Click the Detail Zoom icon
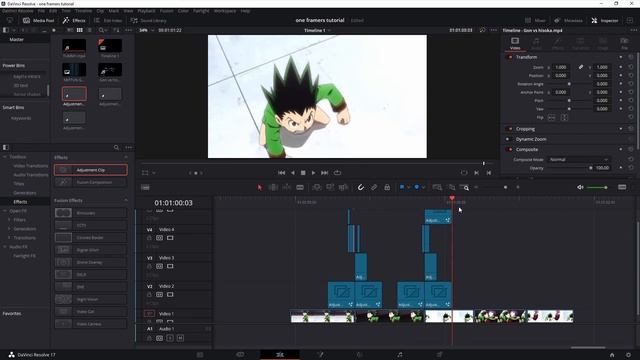Screen dimensions: 640x360 pos(451,187)
